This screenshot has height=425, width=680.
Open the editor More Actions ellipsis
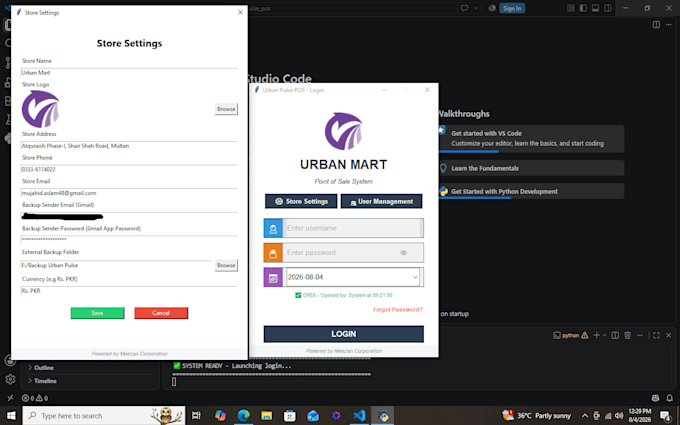tap(668, 25)
